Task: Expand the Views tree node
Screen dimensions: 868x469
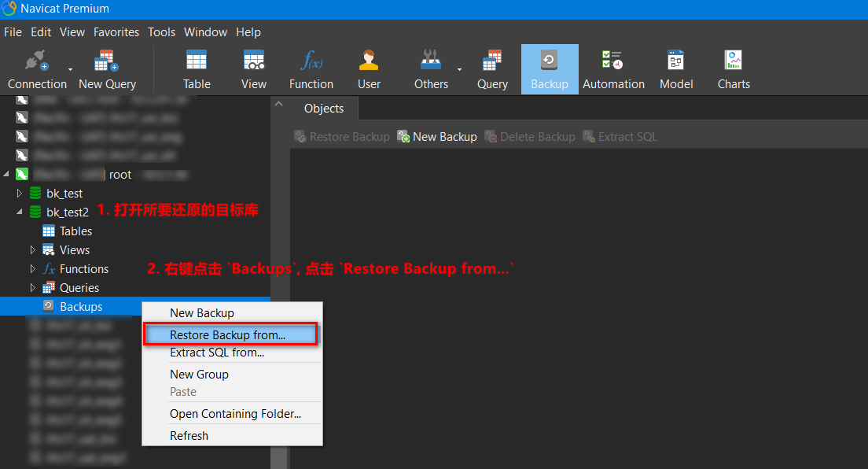Action: pos(33,249)
